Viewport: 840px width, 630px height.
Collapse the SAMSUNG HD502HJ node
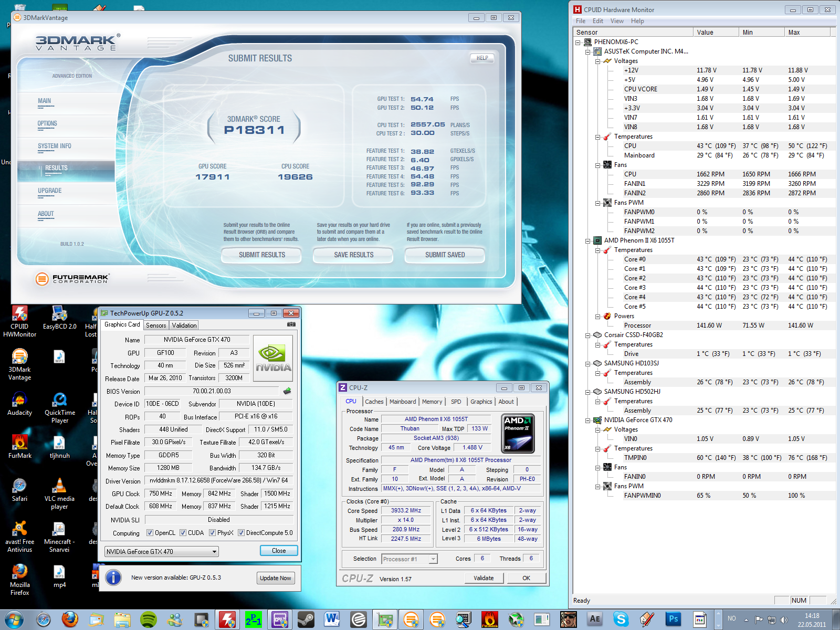point(588,392)
